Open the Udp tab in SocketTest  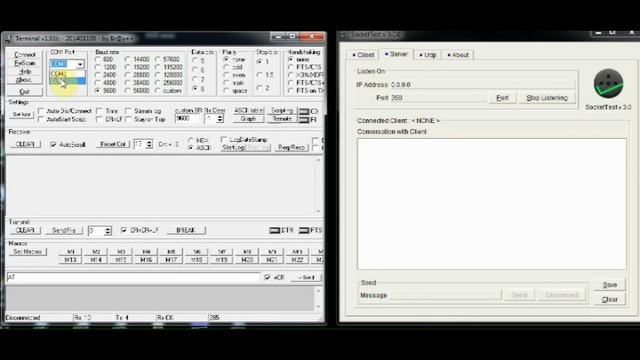pyautogui.click(x=427, y=55)
